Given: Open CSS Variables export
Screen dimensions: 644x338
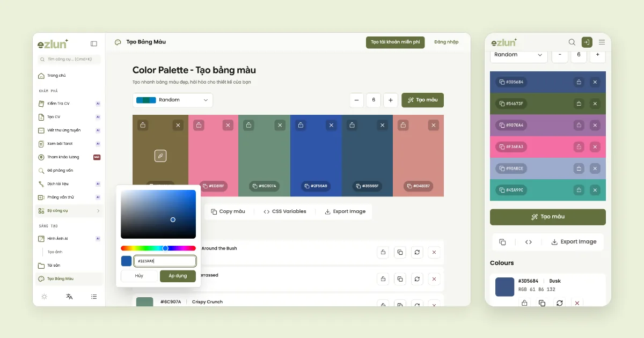Looking at the screenshot, I should (285, 211).
